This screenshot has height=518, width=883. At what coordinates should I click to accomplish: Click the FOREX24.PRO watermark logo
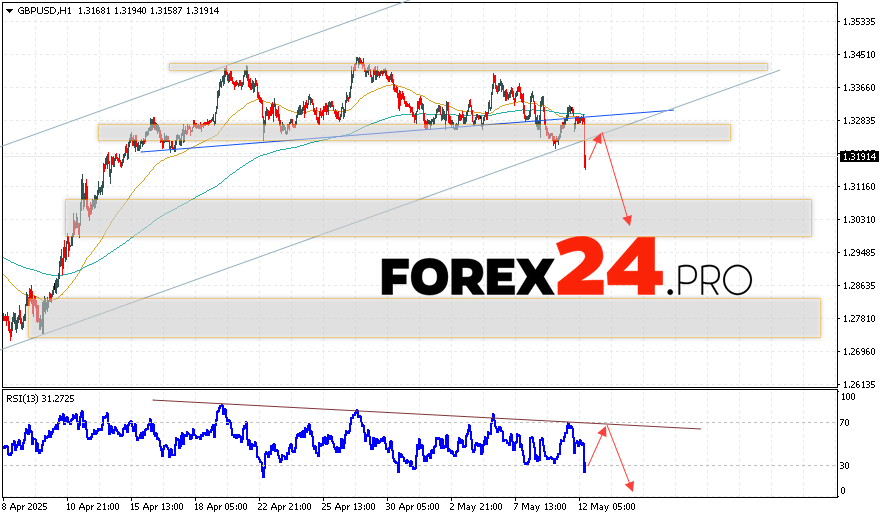[x=565, y=270]
